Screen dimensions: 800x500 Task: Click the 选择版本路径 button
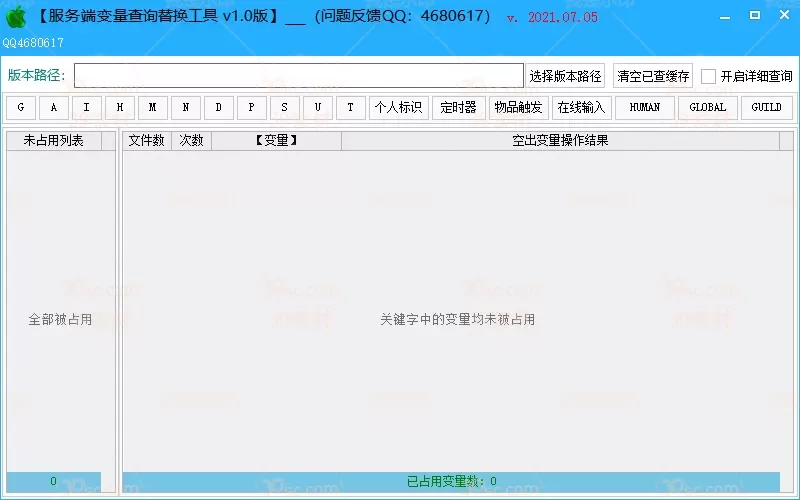[x=565, y=76]
